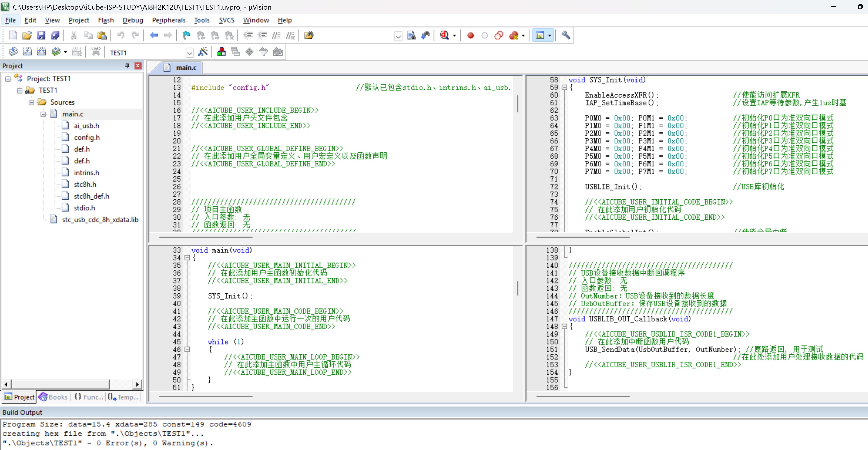Click the Paste clipboard icon
The image size is (868, 450).
click(x=102, y=35)
